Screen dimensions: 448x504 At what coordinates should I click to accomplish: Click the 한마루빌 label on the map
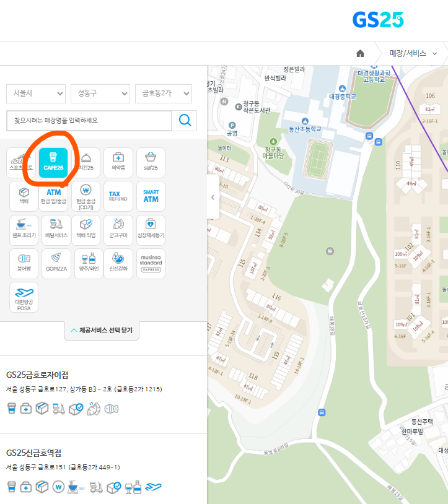pos(412,432)
